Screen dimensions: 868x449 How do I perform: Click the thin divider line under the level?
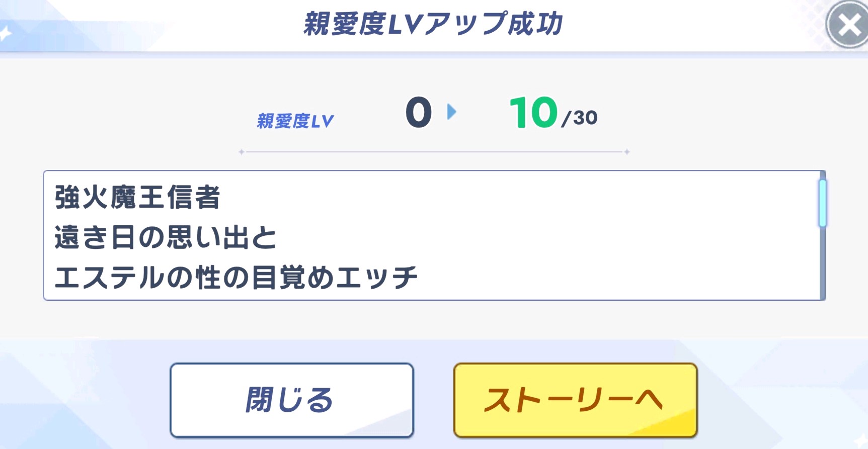[434, 152]
